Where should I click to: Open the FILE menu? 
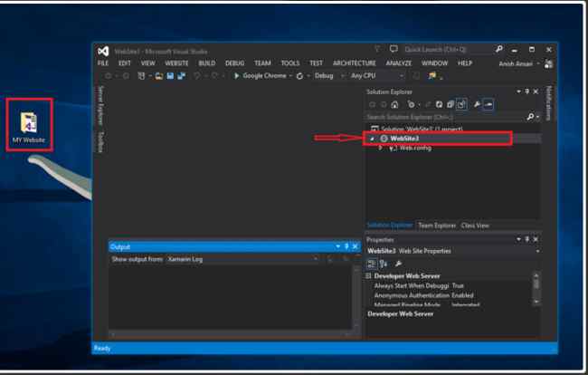click(x=103, y=63)
